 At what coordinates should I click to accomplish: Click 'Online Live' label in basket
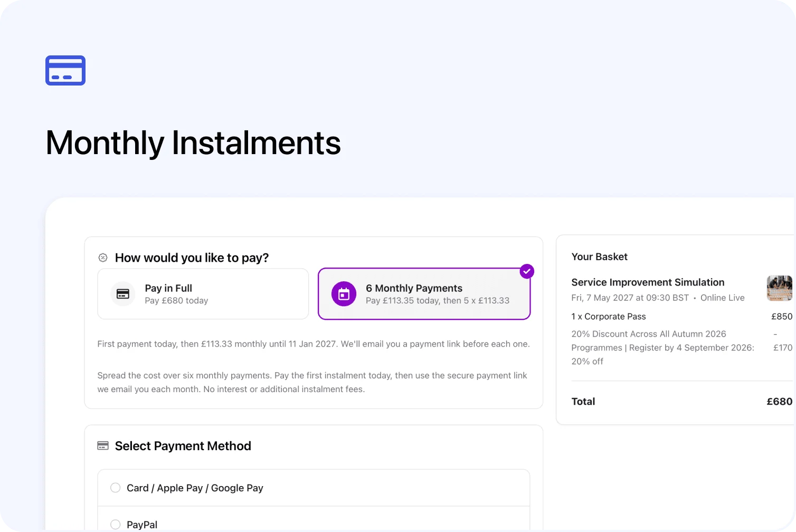point(723,298)
